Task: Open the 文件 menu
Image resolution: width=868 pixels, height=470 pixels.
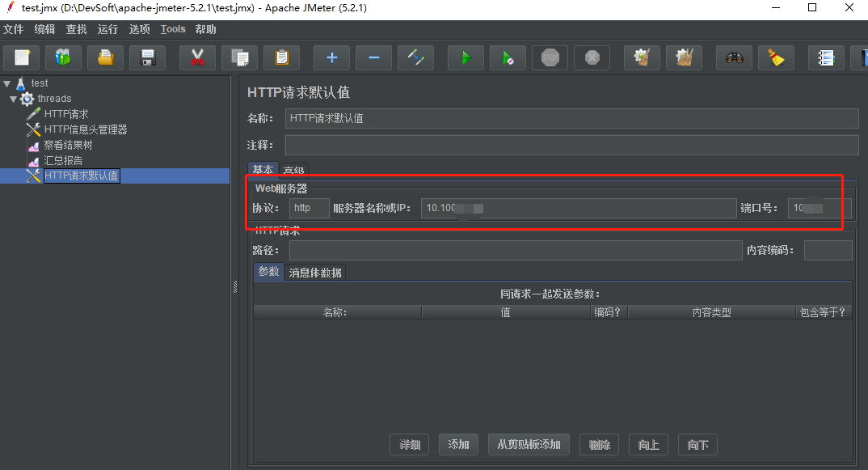Action: [x=13, y=29]
